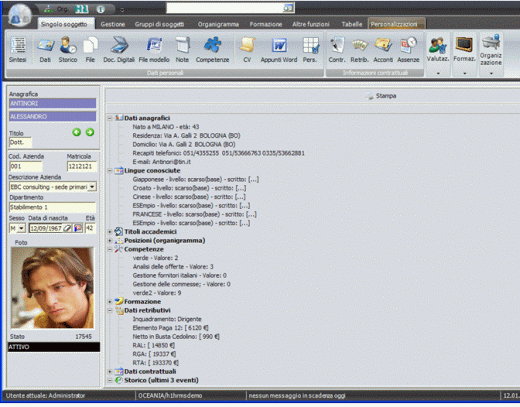Image resolution: width=520 pixels, height=407 pixels.
Task: Click the info icon in quick access bar
Action: pyautogui.click(x=101, y=9)
